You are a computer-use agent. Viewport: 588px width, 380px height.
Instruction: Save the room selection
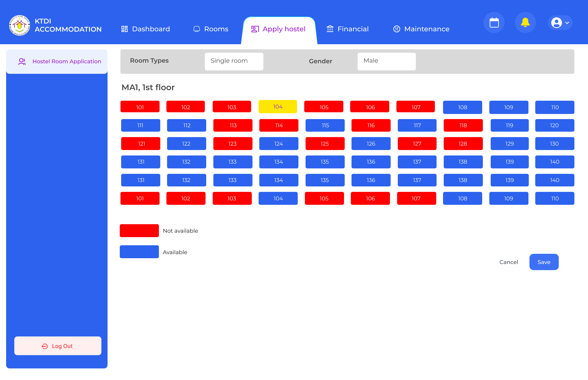pyautogui.click(x=544, y=262)
